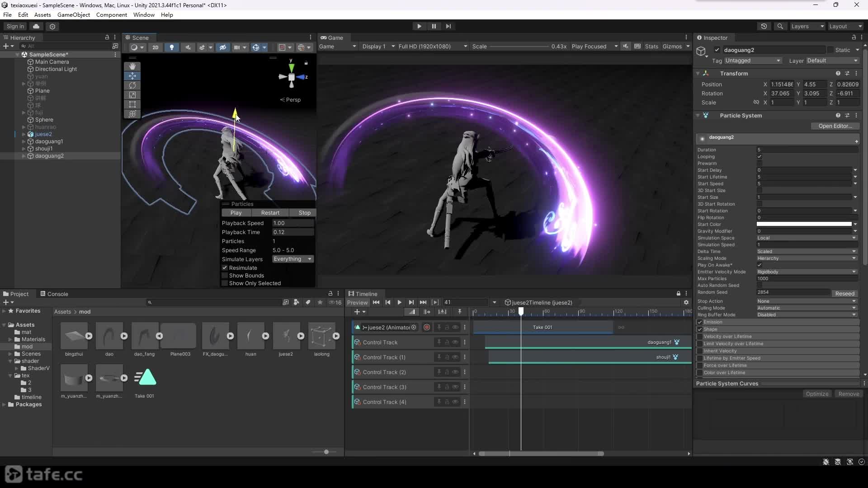Open the Window menu
The image size is (868, 488).
[x=144, y=14]
